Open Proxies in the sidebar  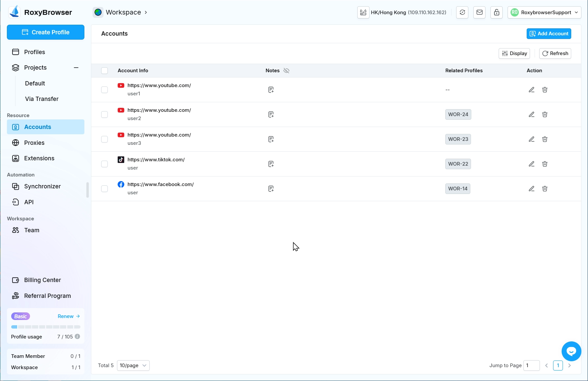pos(34,143)
